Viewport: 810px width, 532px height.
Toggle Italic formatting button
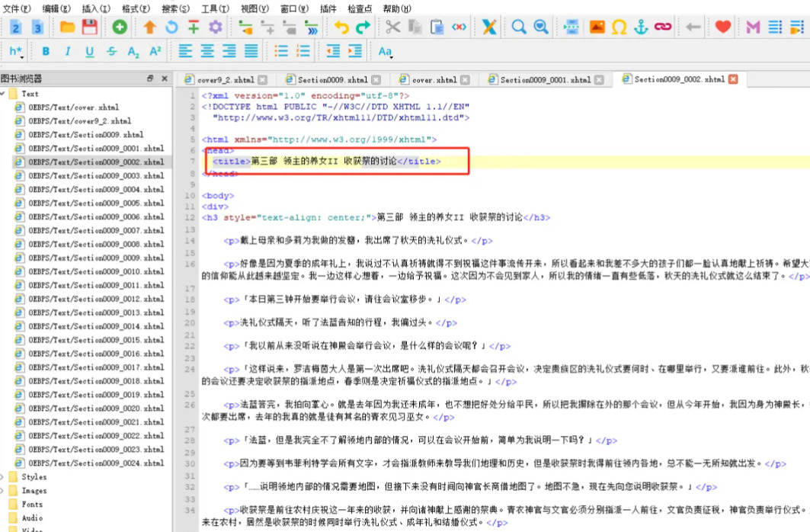point(68,52)
